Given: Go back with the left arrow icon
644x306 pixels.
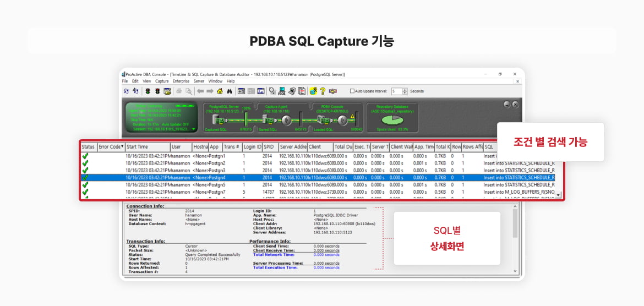Looking at the screenshot, I should coord(200,91).
